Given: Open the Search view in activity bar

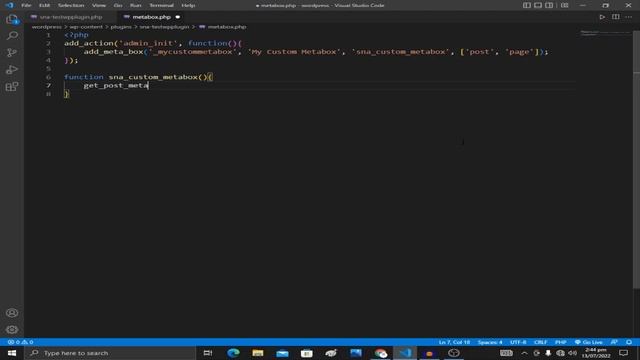Looking at the screenshot, I should click(x=12, y=36).
